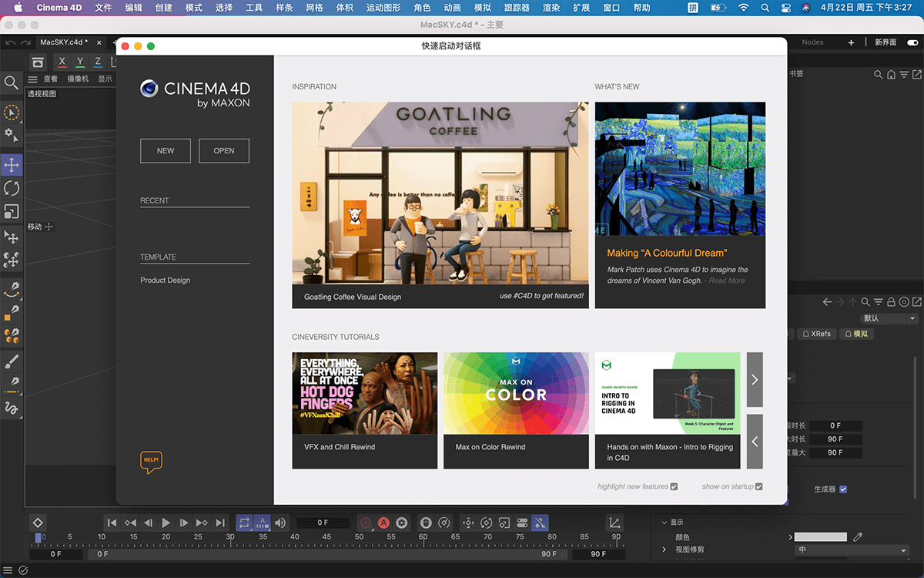Click the viewport hamburger menu icon
The height and width of the screenshot is (578, 924).
coord(33,79)
